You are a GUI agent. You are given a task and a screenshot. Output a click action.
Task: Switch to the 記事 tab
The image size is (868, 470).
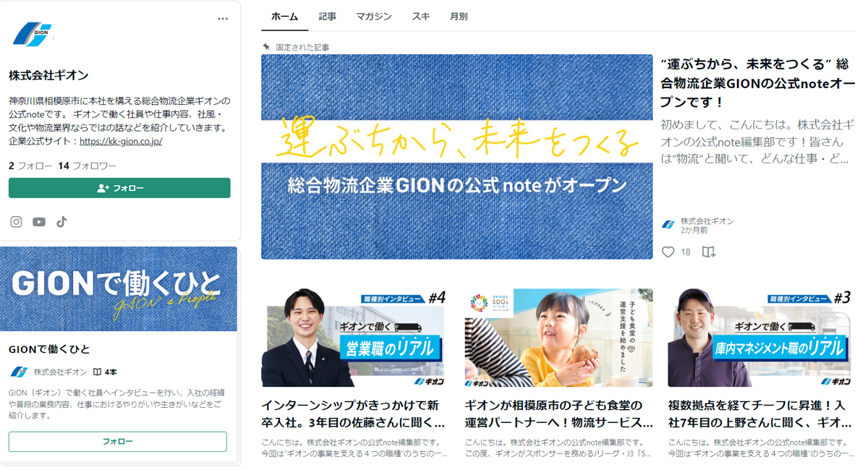tap(327, 17)
